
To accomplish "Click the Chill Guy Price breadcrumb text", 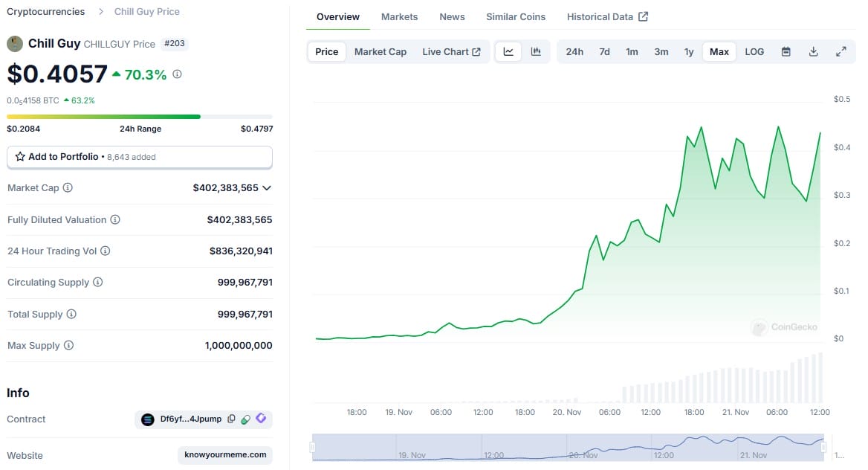I will [x=146, y=12].
